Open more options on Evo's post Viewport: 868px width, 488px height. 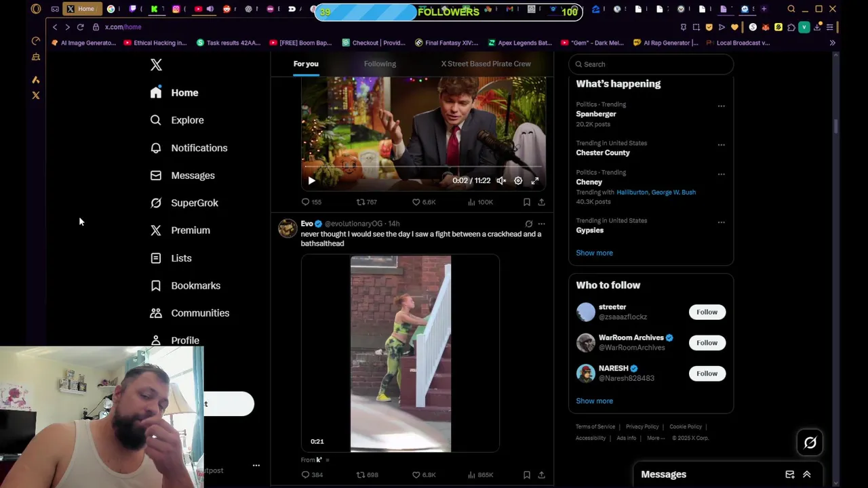(x=541, y=224)
